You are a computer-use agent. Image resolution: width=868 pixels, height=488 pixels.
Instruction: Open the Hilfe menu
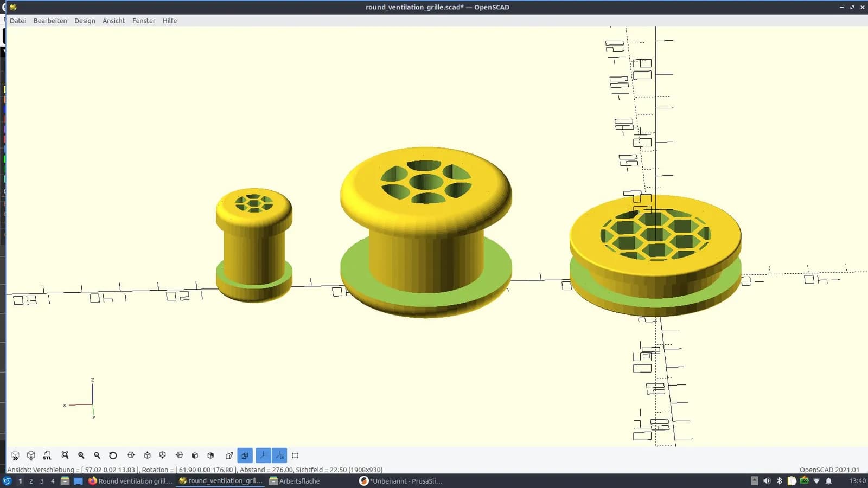[x=170, y=21]
